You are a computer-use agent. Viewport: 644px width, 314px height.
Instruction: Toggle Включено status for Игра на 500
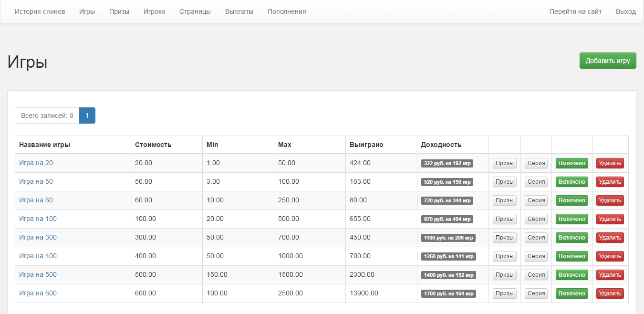(571, 275)
